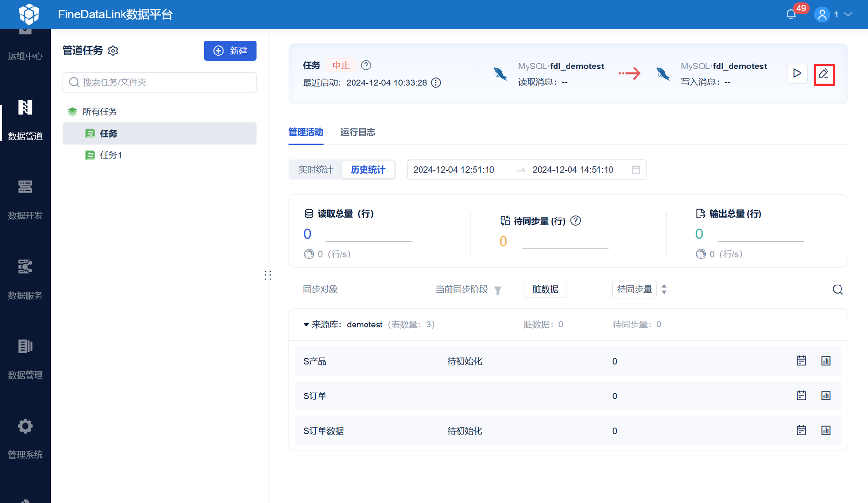Click the 待初始化 status in S订单数据 row
Image resolution: width=868 pixels, height=503 pixels.
465,431
